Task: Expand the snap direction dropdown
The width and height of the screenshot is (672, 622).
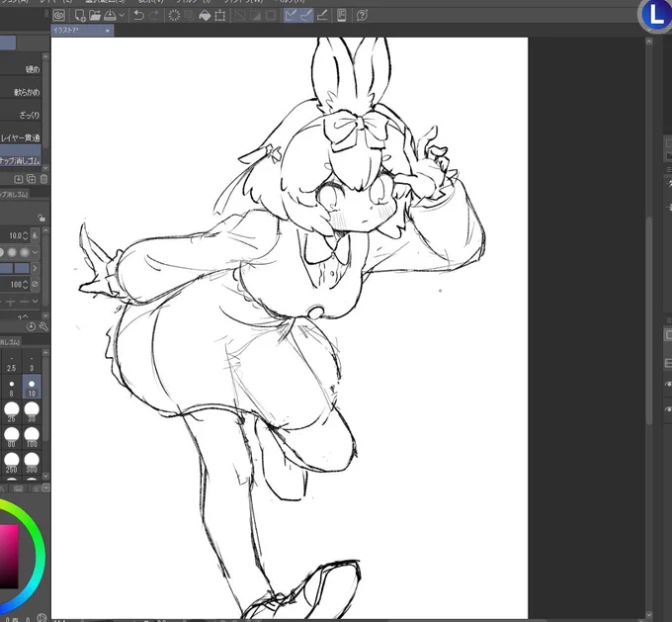Action: (x=36, y=302)
